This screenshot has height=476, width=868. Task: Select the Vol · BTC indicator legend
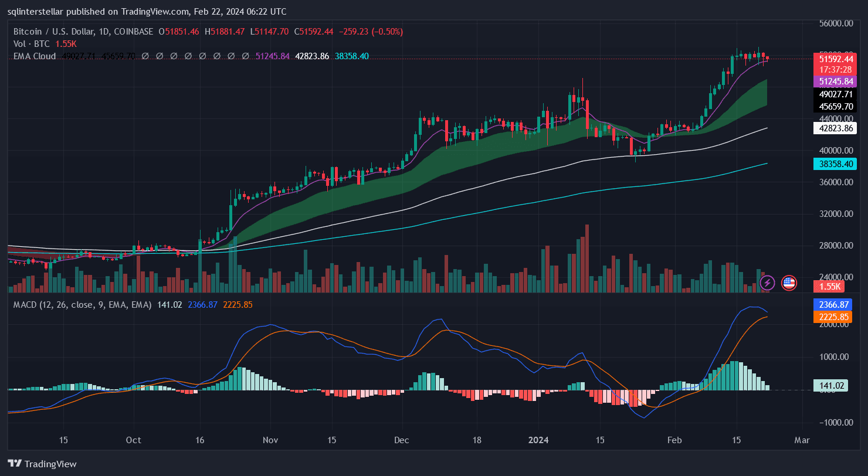click(32, 44)
